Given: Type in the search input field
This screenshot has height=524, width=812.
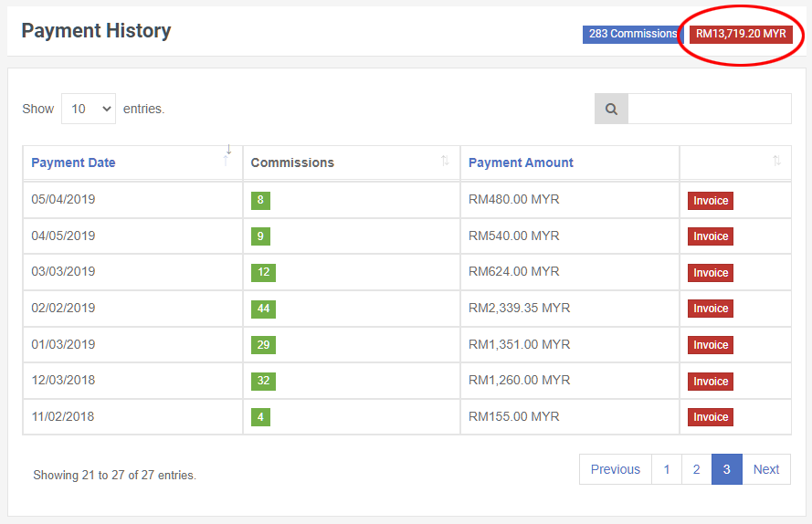Looking at the screenshot, I should coord(709,109).
